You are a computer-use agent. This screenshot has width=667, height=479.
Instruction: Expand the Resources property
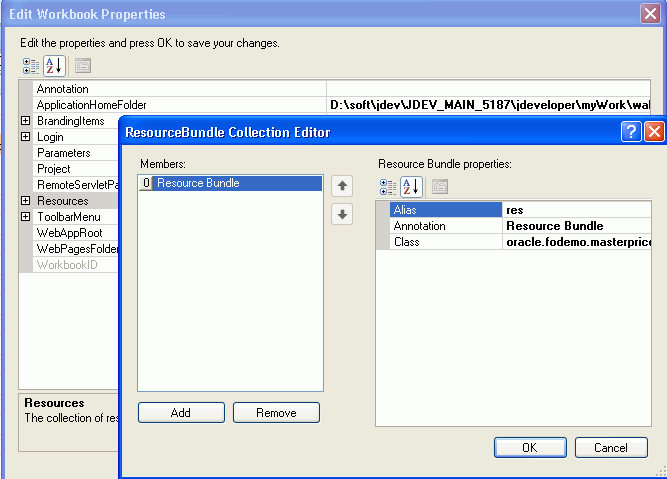click(26, 200)
